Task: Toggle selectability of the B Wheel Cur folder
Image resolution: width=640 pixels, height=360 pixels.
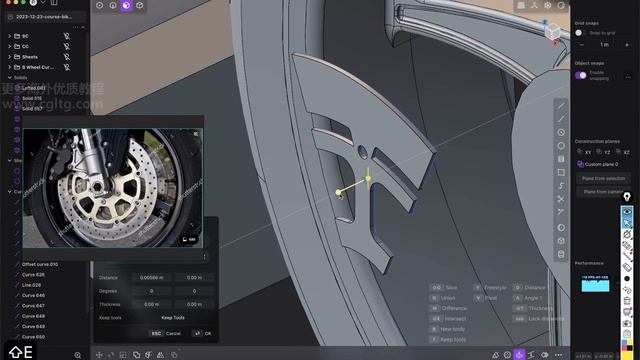Action: [67, 67]
